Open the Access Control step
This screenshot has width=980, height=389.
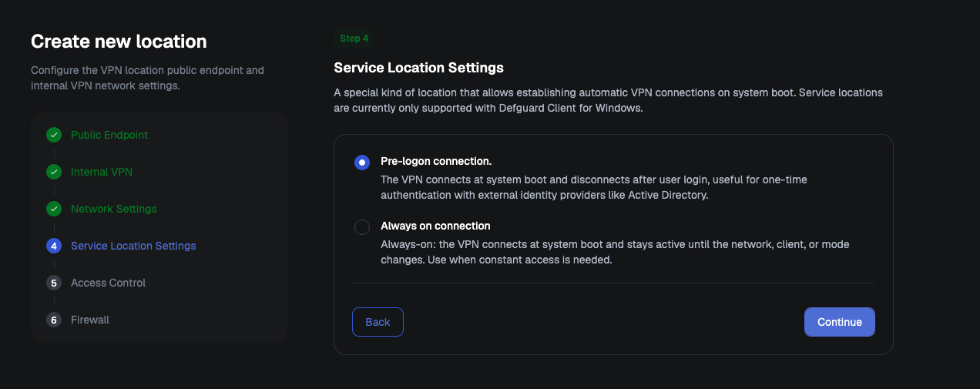[x=108, y=283]
